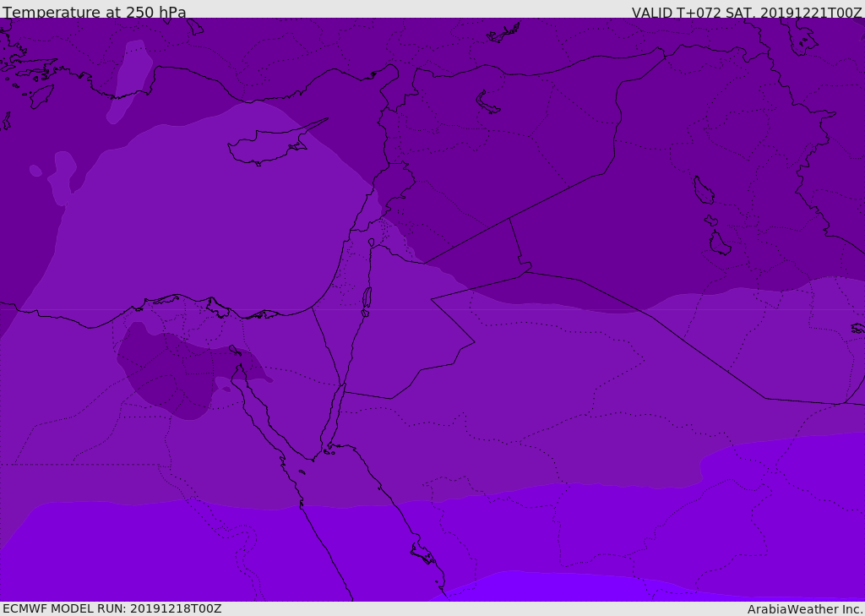Click the 'Temperature at 250 hPa' title text

pos(95,12)
